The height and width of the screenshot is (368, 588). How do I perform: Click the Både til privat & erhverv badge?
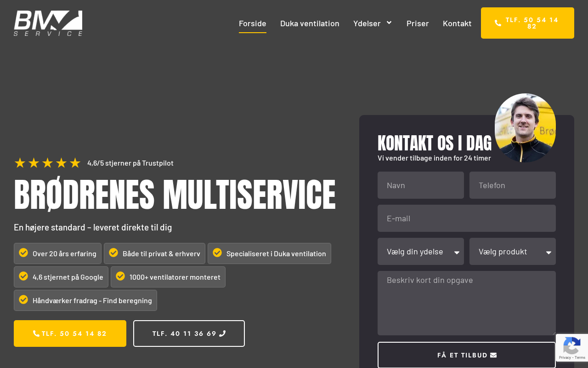tap(154, 253)
